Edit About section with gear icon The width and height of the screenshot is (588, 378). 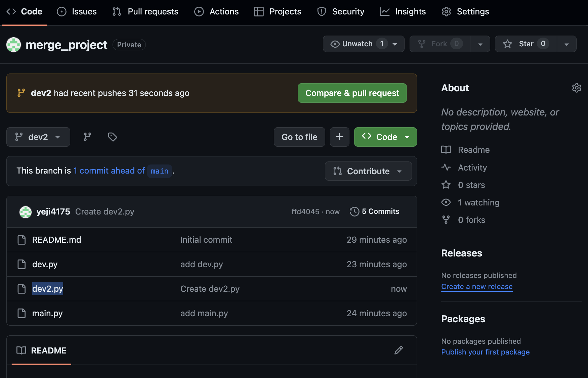click(x=576, y=88)
